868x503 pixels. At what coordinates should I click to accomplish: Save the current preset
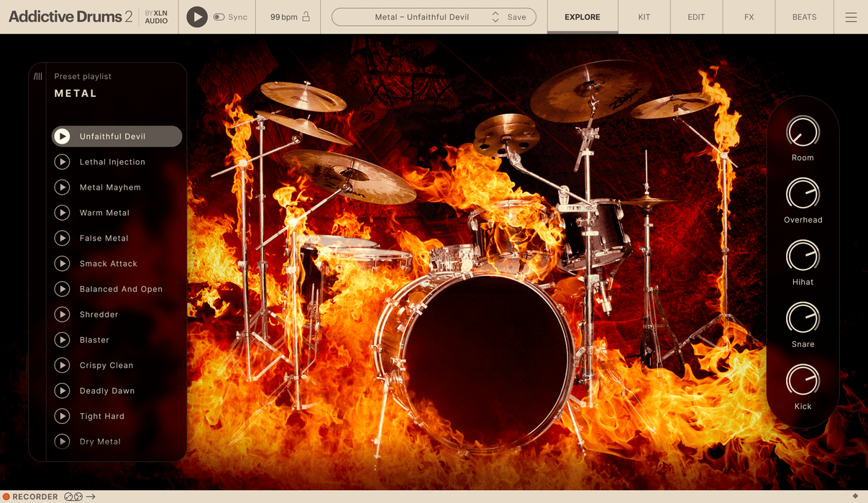click(x=516, y=17)
